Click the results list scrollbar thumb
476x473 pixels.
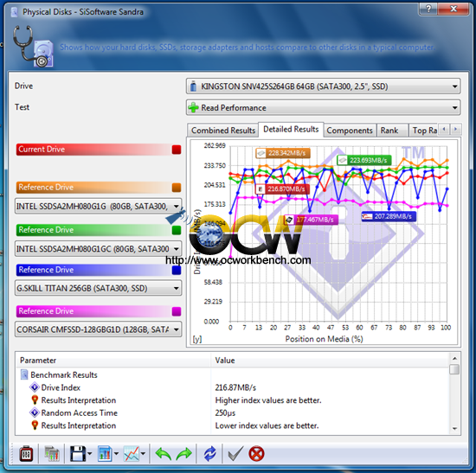coord(454,369)
